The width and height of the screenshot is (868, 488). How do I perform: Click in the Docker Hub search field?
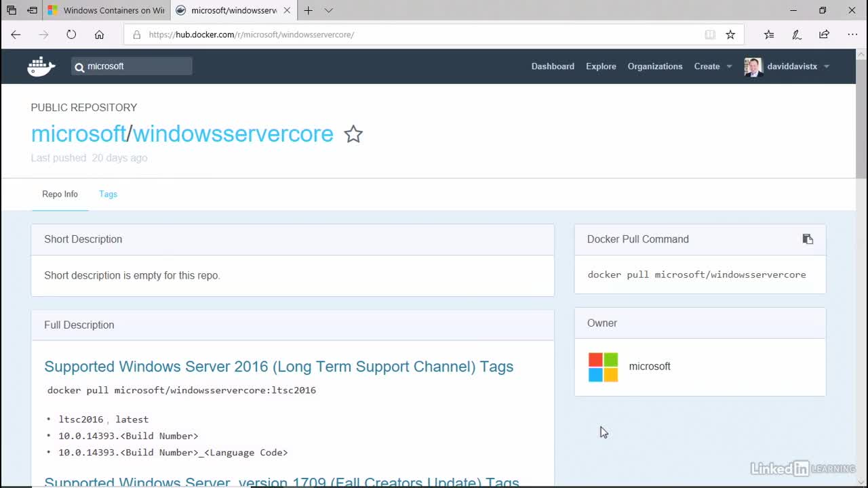tap(132, 66)
